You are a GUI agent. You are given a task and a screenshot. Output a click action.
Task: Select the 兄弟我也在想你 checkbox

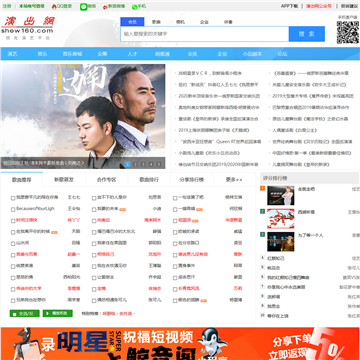click(x=13, y=300)
